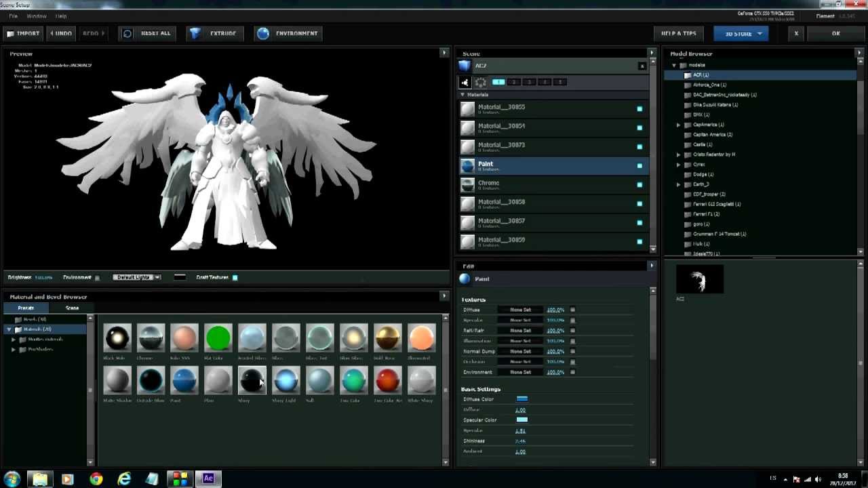Click the gear settings icon in Scene
The image size is (868, 488).
tap(480, 82)
